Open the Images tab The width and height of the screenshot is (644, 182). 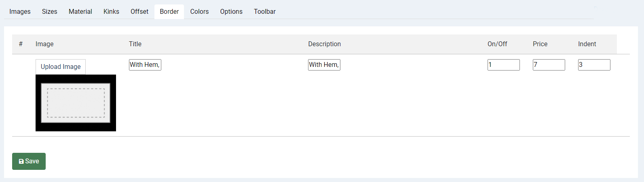20,11
